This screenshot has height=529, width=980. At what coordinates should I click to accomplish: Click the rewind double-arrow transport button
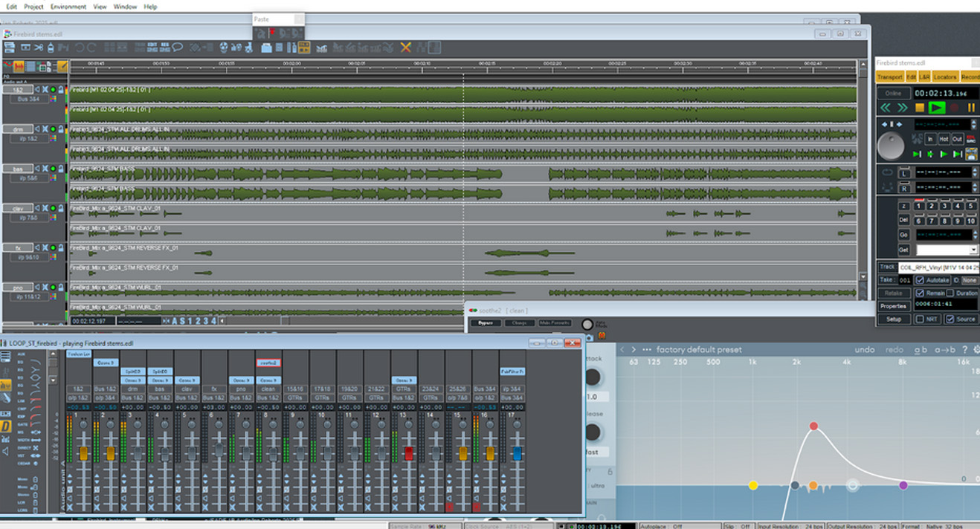886,108
